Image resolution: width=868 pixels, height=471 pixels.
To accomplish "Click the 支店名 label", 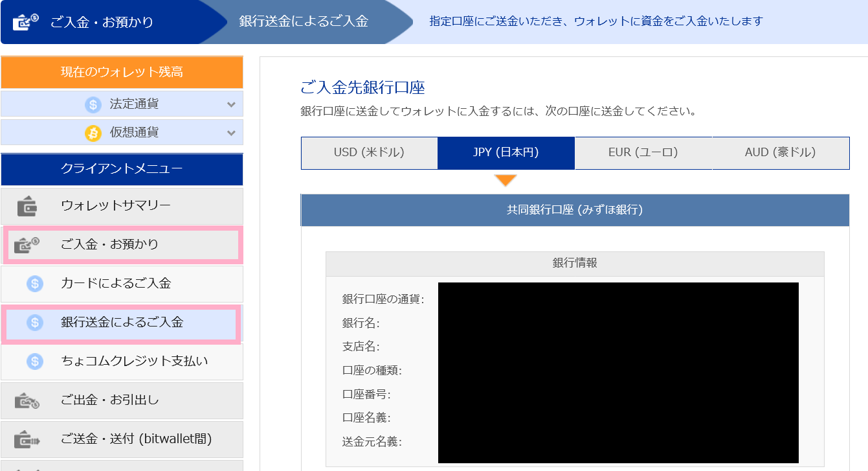I will click(361, 347).
